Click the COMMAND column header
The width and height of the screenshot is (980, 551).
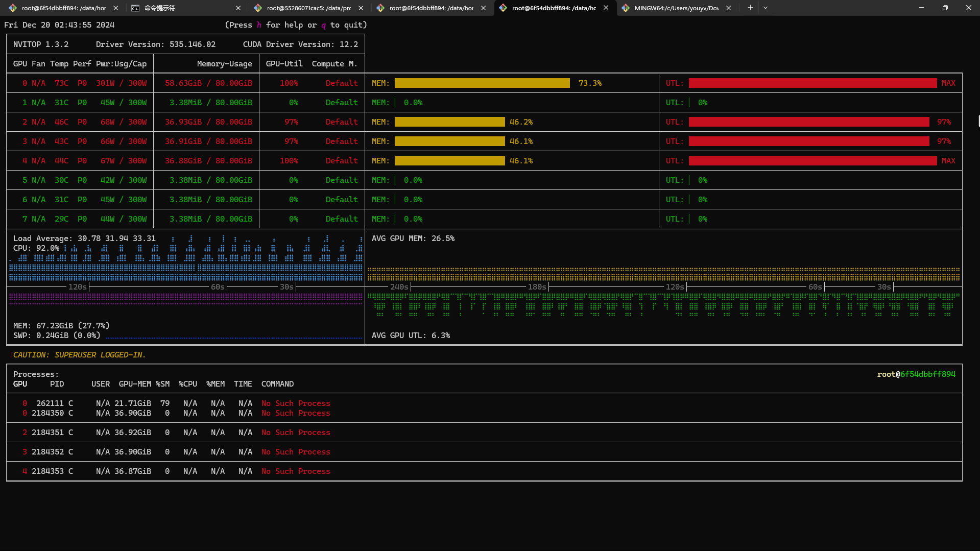click(x=277, y=384)
